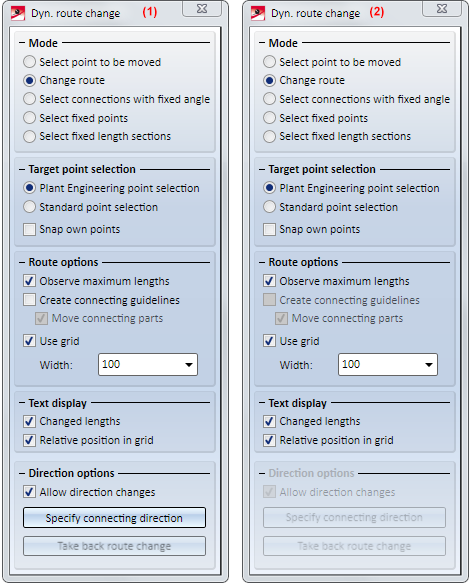
Task: Collapse the Text display section in dialog (2)
Action: (262, 403)
